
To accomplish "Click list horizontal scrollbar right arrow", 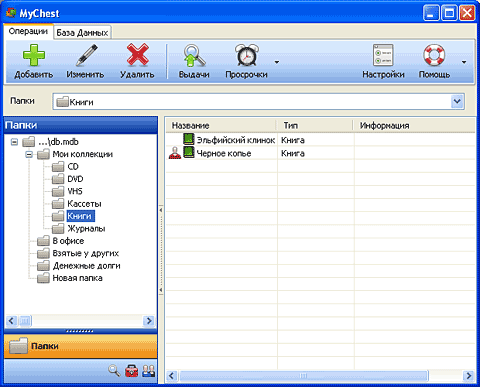I will (x=469, y=376).
